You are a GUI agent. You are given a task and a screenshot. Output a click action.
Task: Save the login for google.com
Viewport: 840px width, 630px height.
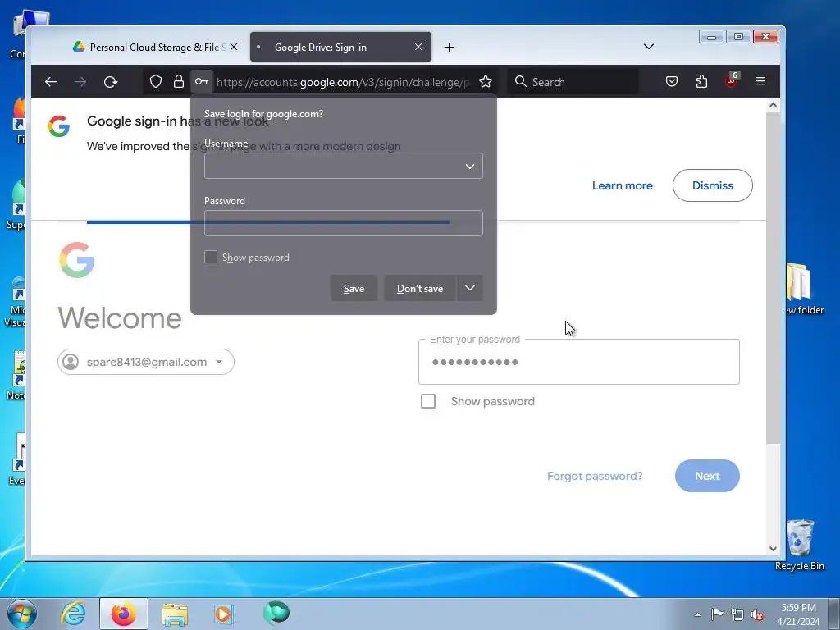[354, 288]
